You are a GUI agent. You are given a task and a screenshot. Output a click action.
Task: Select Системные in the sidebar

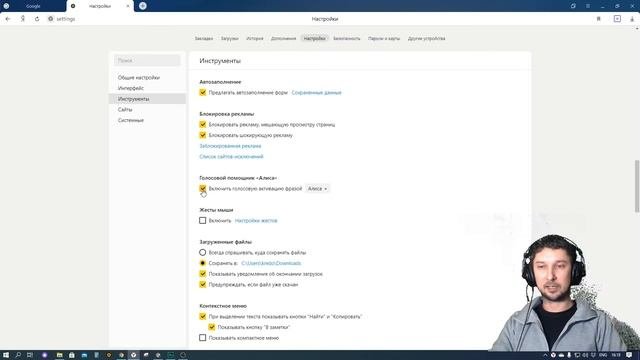pyautogui.click(x=131, y=120)
